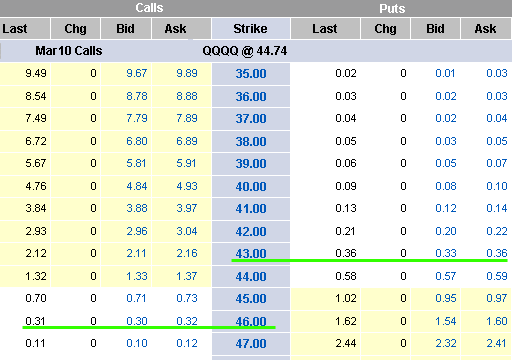Select put last price 2.44

[346, 343]
